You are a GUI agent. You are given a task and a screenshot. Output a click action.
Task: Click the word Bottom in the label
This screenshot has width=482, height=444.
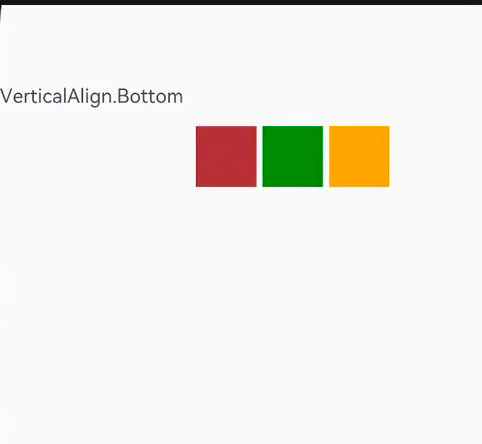[x=150, y=96]
